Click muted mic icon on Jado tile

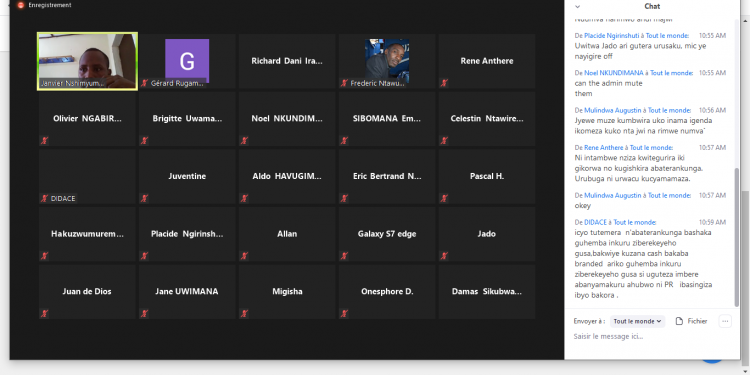pyautogui.click(x=444, y=256)
